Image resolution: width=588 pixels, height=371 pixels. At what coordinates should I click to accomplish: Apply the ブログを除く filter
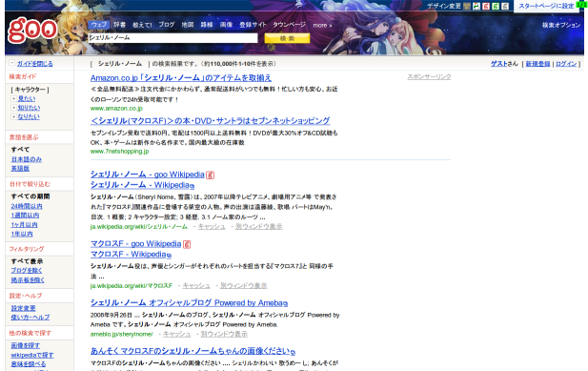click(27, 271)
